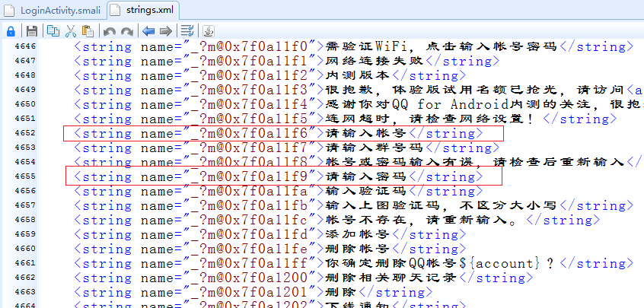Click the text 删除相关聊天记录 on line 4662
This screenshot has height=308, width=644.
coord(391,278)
